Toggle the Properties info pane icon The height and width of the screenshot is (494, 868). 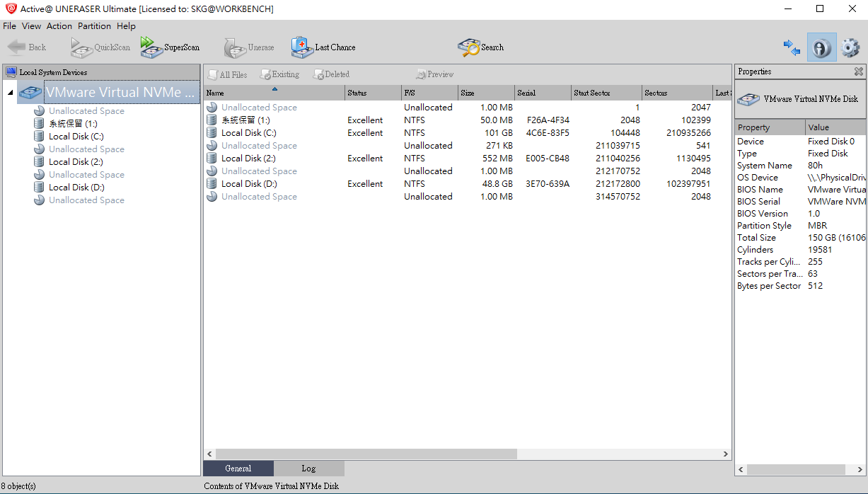(x=821, y=47)
